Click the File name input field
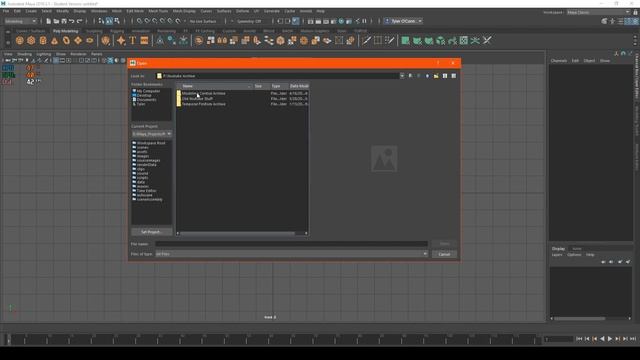This screenshot has width=640, height=360. tap(291, 244)
